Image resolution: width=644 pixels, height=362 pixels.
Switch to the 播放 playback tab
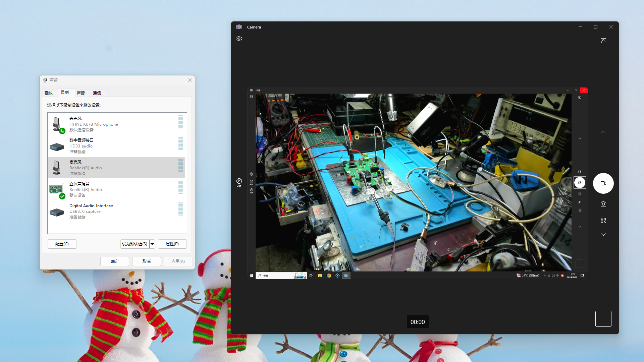point(49,93)
